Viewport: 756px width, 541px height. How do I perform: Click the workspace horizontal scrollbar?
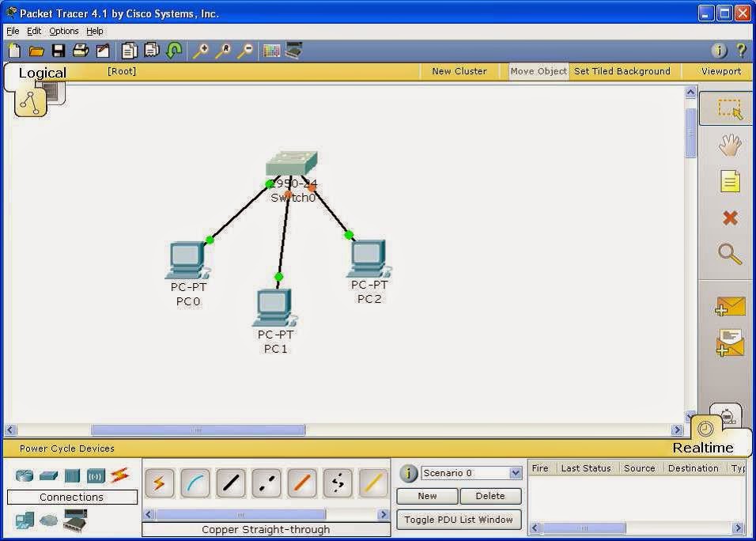(x=198, y=429)
